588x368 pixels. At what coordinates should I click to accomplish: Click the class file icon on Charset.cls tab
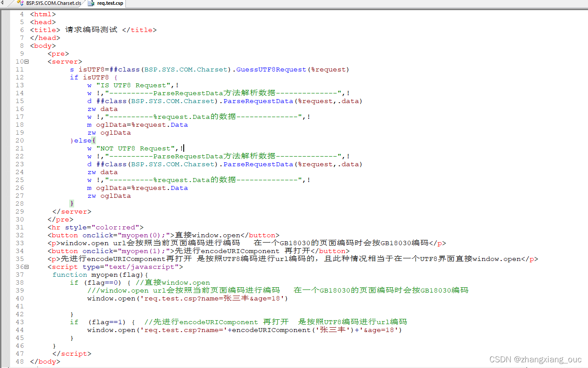click(20, 4)
